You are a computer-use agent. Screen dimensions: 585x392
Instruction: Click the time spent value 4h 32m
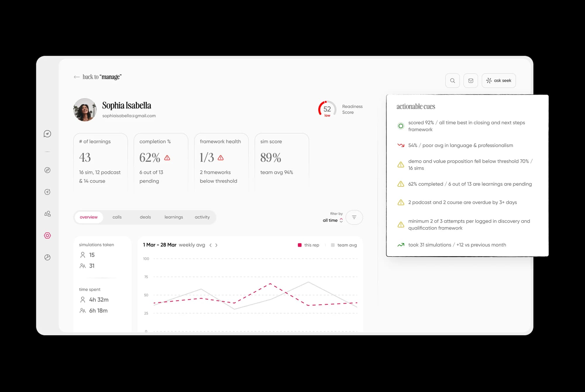(99, 300)
